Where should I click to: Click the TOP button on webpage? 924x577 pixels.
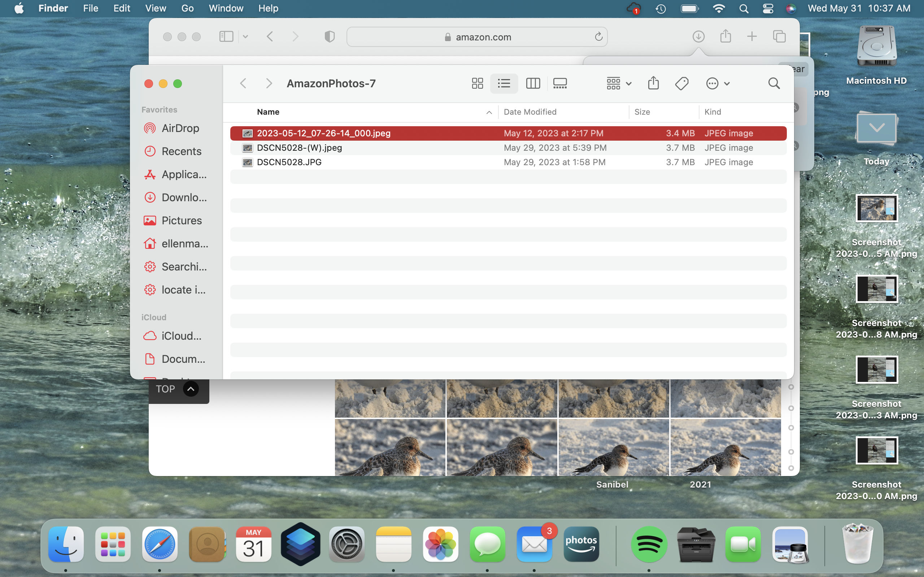178,389
